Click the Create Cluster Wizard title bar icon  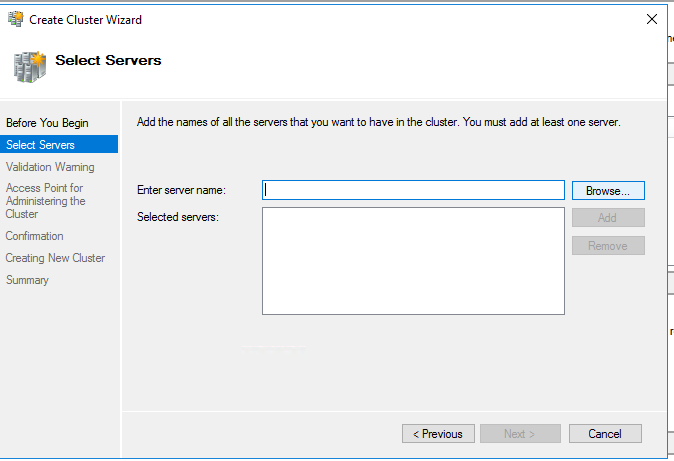coord(15,19)
